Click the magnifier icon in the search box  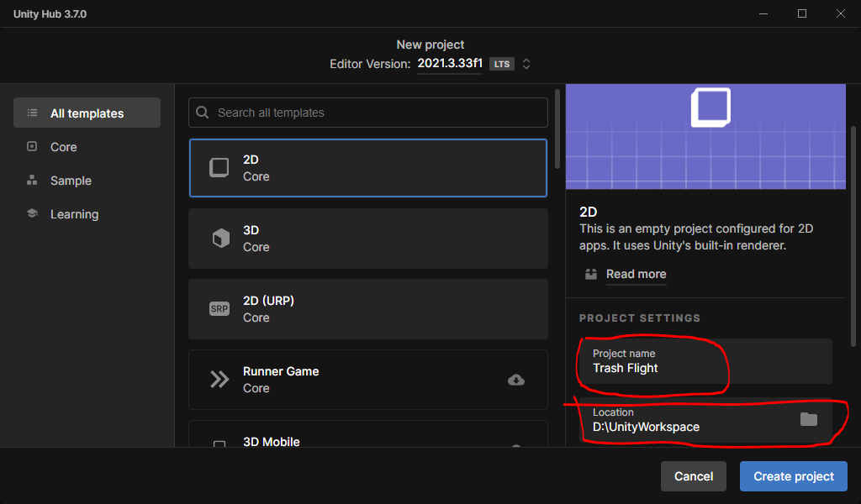pos(203,113)
